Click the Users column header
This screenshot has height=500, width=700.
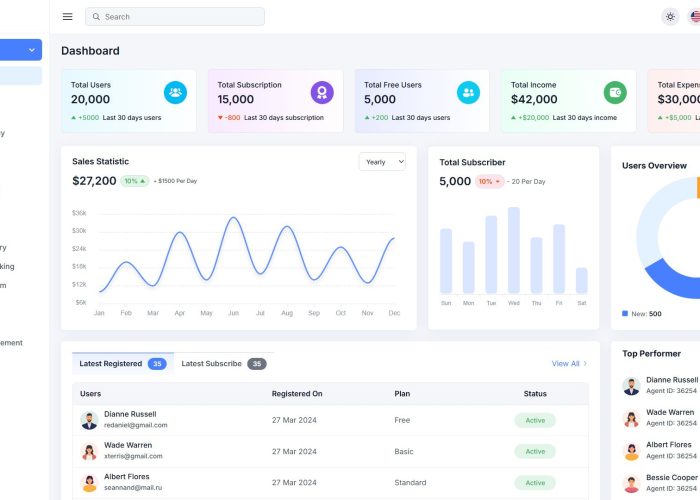90,393
